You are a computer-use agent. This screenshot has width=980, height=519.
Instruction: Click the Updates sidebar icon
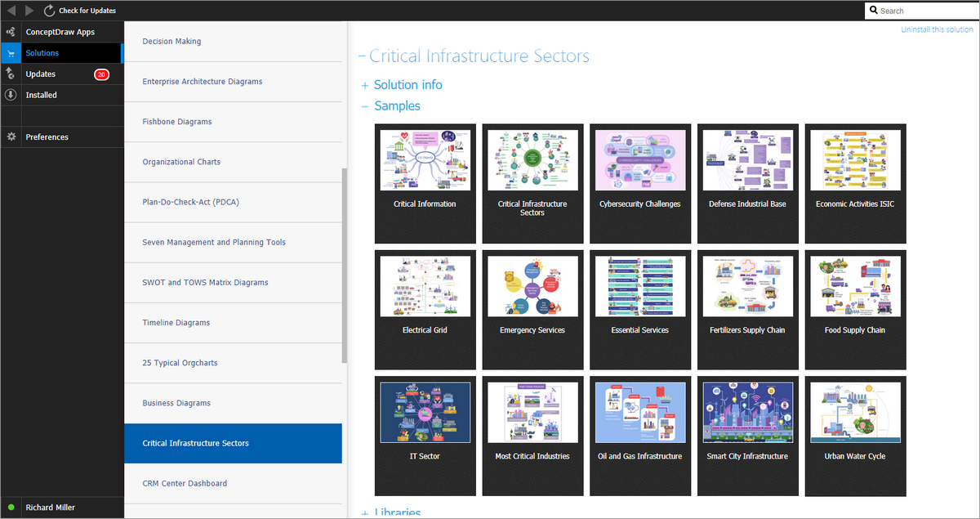tap(11, 74)
